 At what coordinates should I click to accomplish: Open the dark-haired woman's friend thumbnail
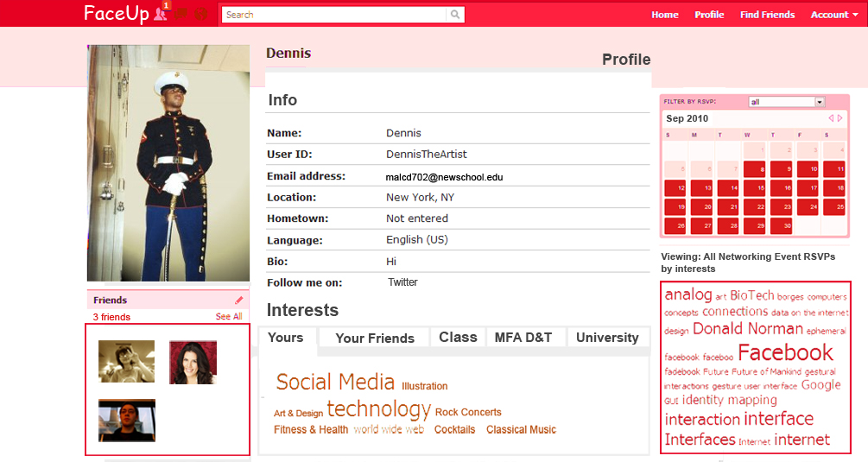coord(193,362)
